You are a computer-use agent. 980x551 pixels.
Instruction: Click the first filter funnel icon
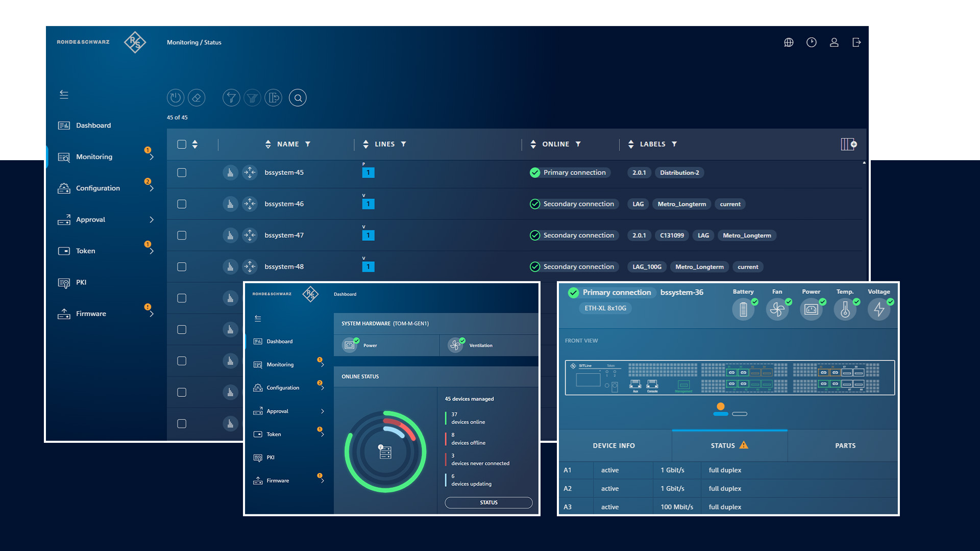[231, 97]
